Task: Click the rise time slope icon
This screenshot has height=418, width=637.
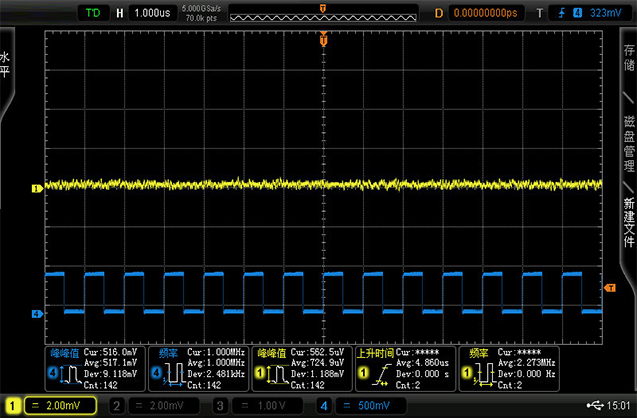Action: coord(381,374)
